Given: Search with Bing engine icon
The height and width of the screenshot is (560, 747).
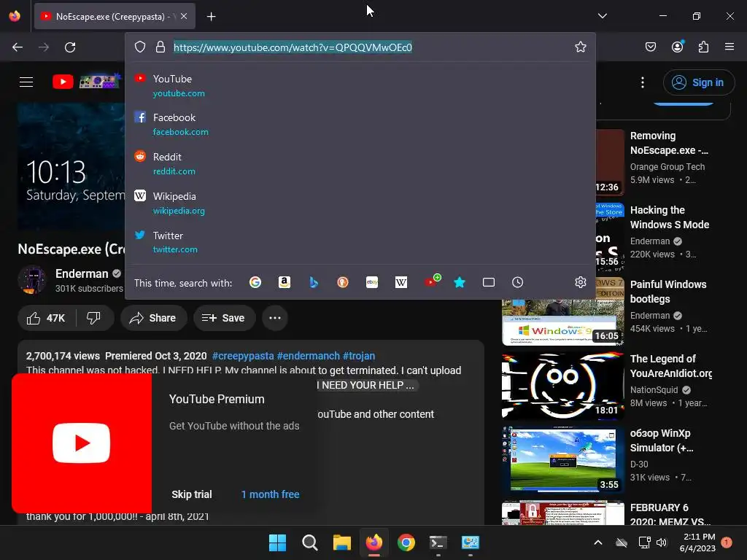Looking at the screenshot, I should point(314,282).
